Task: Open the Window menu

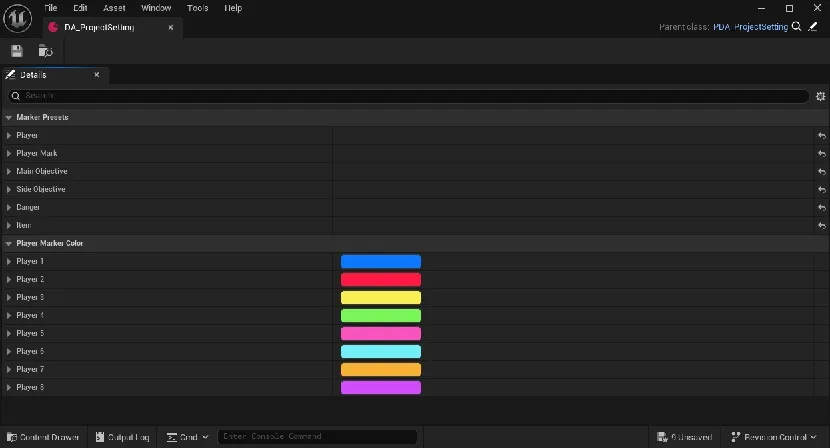Action: [x=156, y=8]
